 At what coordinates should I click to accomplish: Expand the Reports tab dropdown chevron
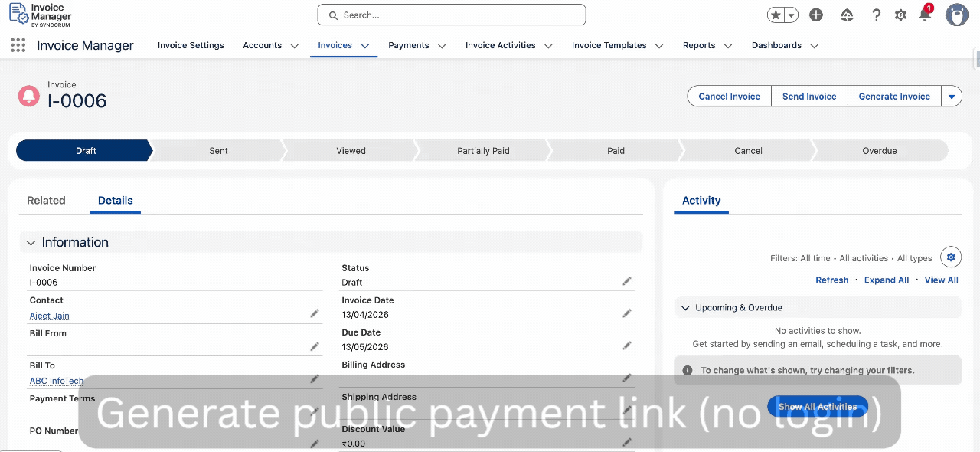click(x=728, y=46)
